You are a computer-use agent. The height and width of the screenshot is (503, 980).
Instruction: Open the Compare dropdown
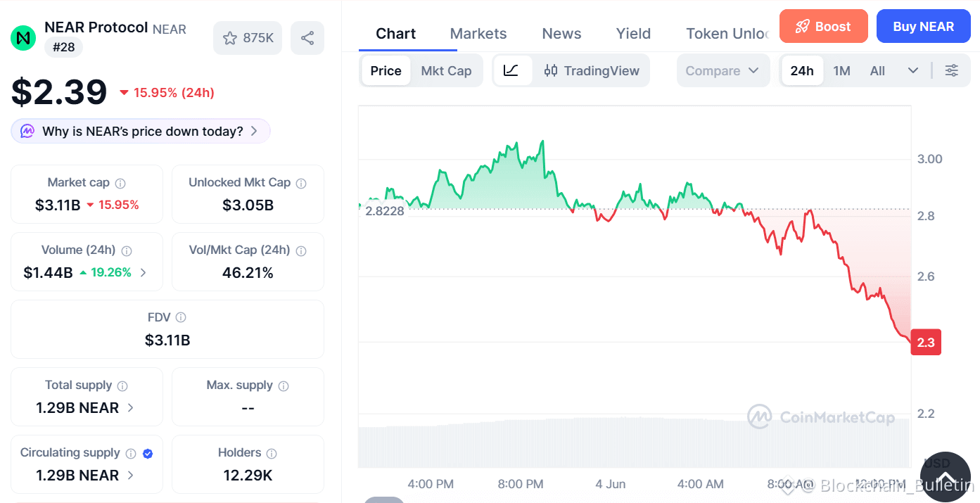tap(723, 70)
